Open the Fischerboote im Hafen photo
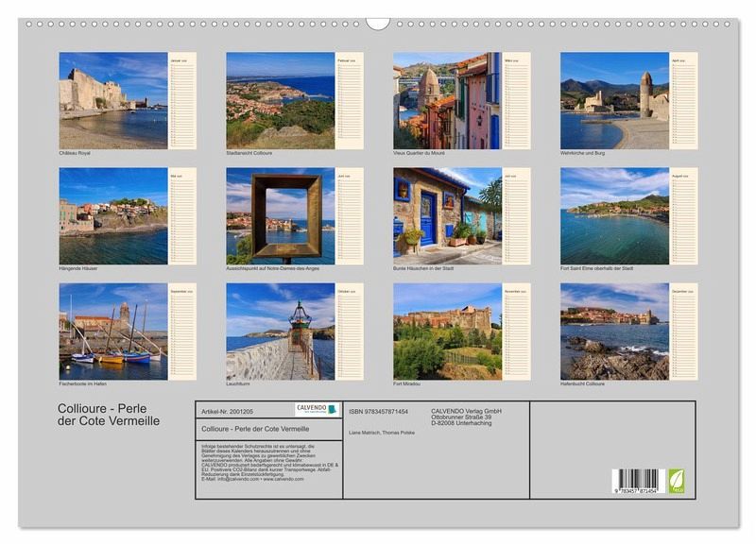 (113, 331)
